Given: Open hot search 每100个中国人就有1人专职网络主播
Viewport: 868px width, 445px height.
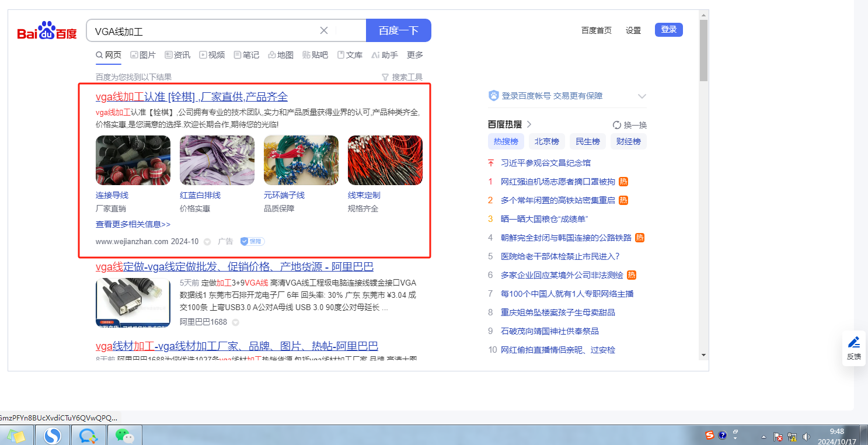Looking at the screenshot, I should point(567,294).
